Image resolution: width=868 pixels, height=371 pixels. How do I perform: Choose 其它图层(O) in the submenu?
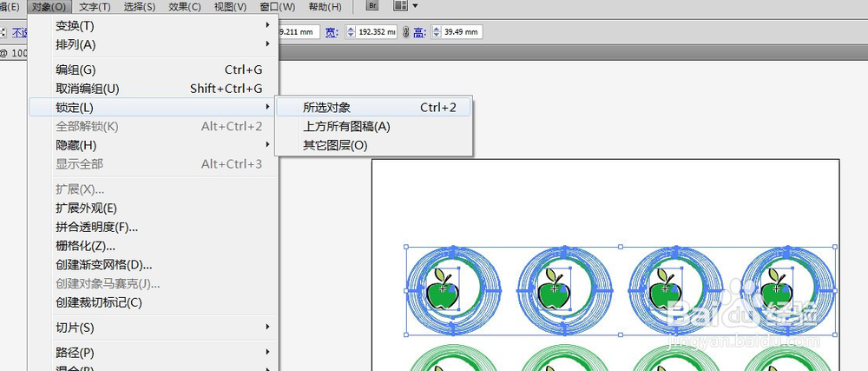coord(373,145)
